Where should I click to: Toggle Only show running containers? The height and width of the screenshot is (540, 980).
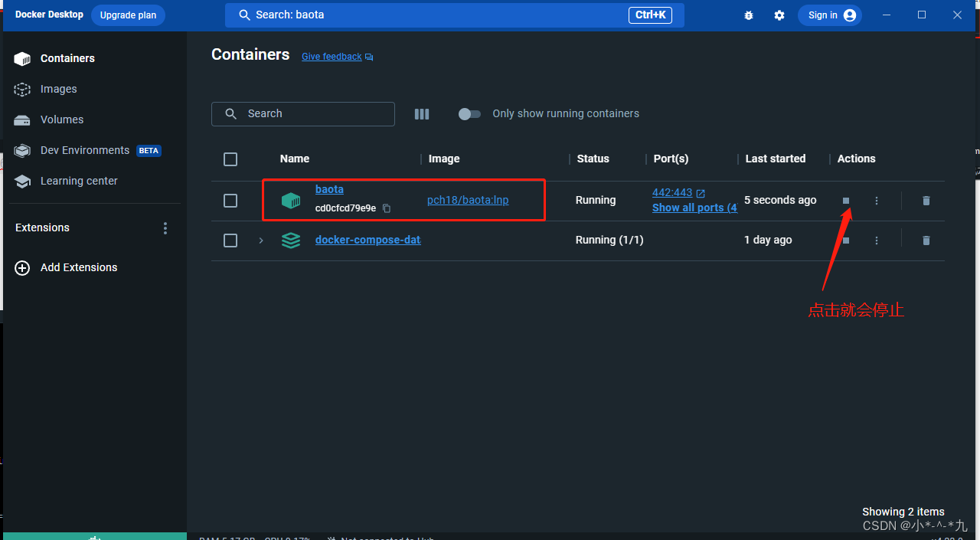[x=469, y=113]
